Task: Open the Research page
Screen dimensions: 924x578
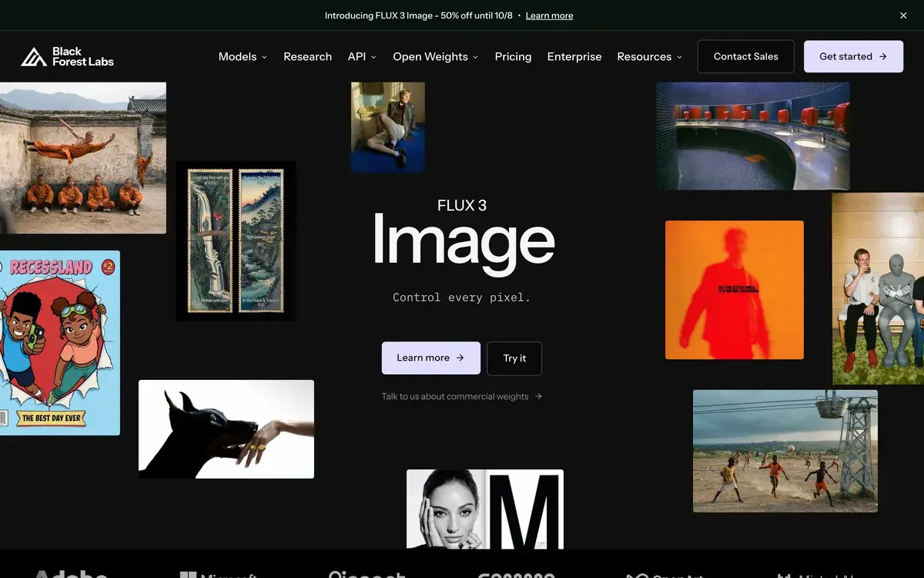Action: (x=307, y=56)
